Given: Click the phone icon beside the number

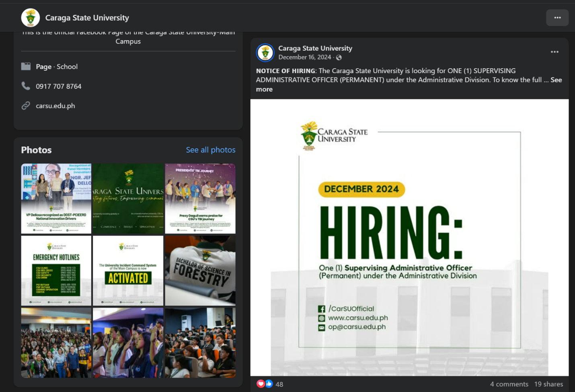Looking at the screenshot, I should [x=26, y=86].
